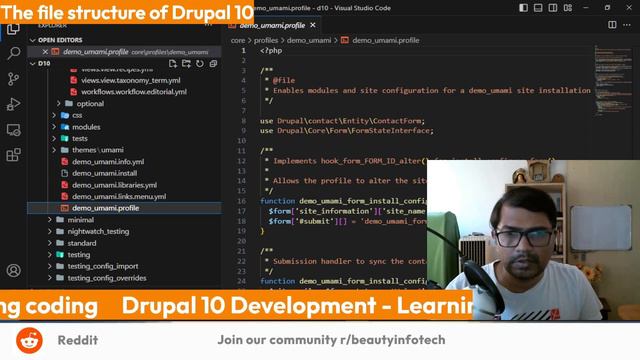Open views.view.taxonomy_term.yml file
The height and width of the screenshot is (360, 640).
[130, 80]
